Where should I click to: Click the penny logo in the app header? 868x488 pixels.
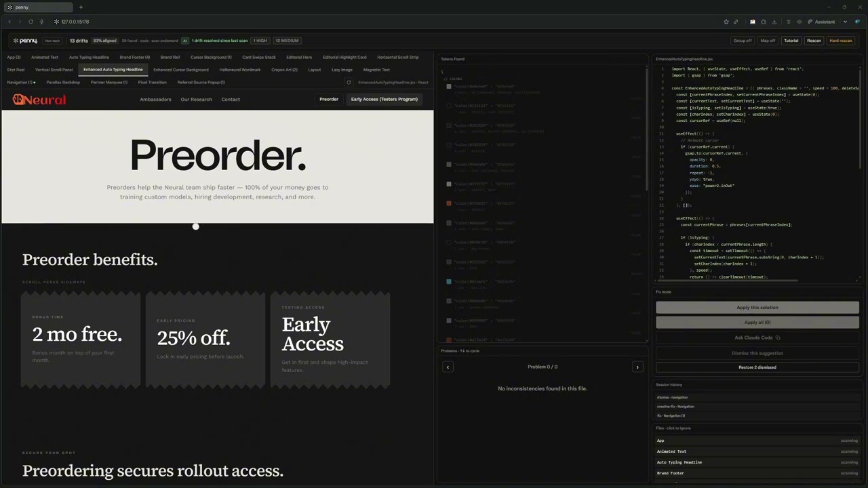(25, 41)
